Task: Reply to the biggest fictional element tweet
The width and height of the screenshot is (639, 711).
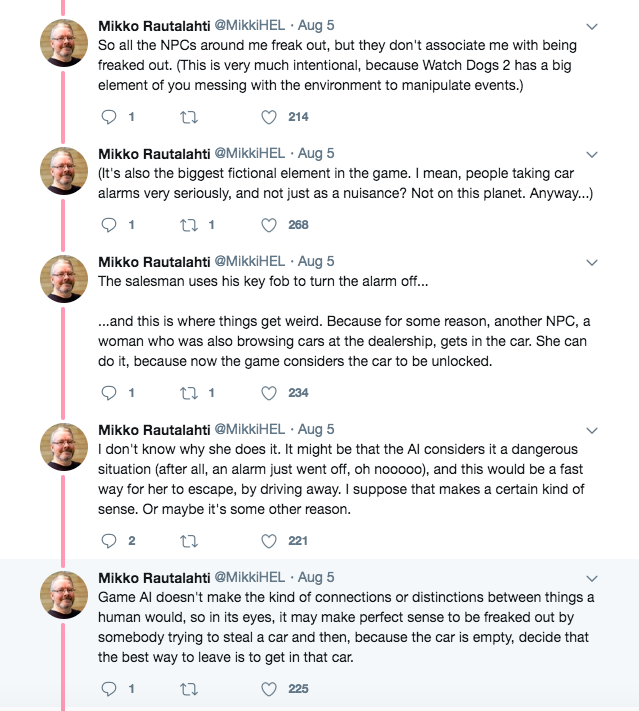Action: coord(110,225)
